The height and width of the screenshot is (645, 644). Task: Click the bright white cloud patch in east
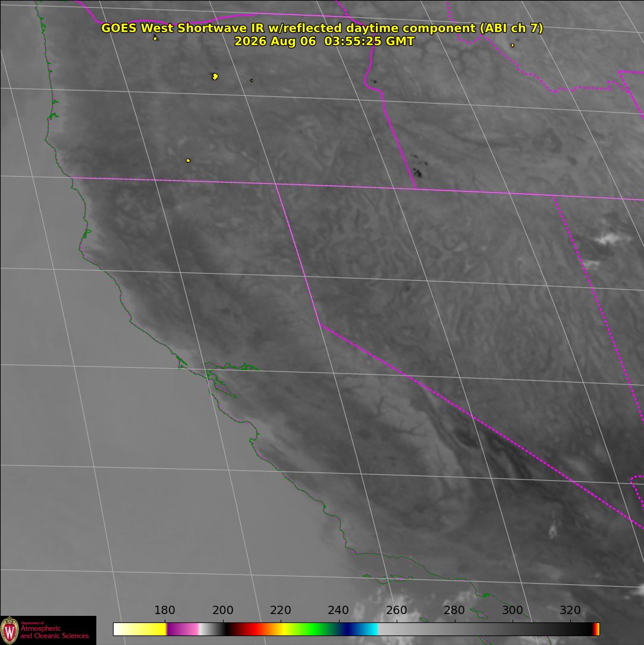pos(612,238)
